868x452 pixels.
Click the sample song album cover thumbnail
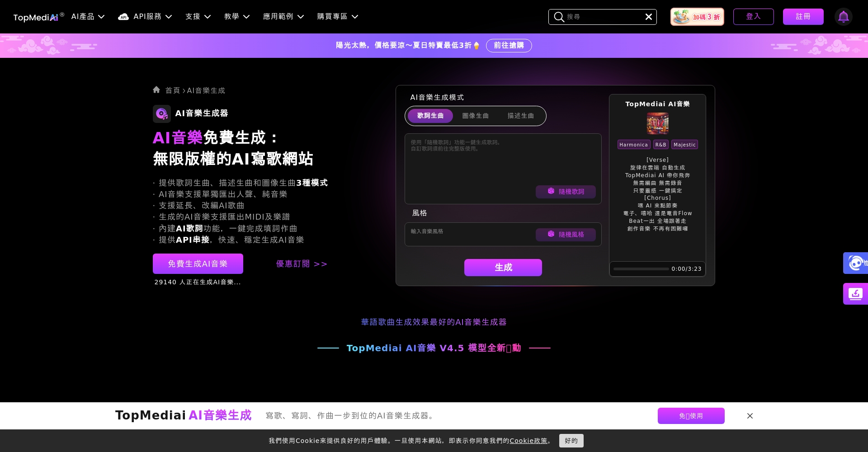(658, 123)
